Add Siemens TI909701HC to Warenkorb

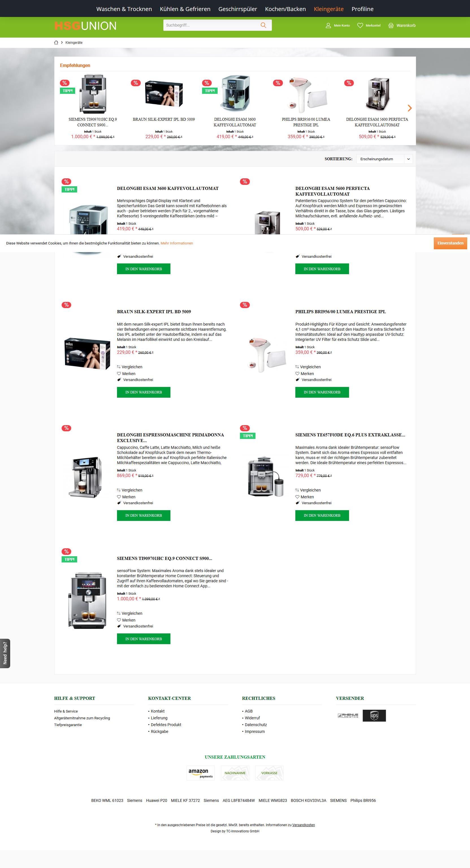pos(144,639)
